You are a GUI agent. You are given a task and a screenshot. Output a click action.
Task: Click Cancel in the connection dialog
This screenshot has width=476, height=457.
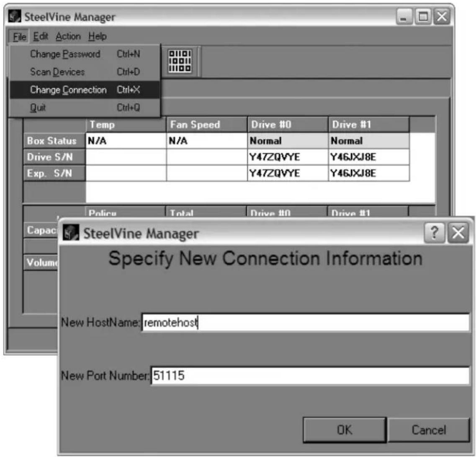[x=429, y=430]
